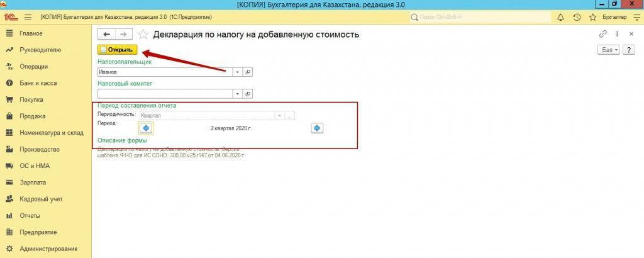Click the yellow Открыть button
644x258 pixels.
tap(117, 50)
